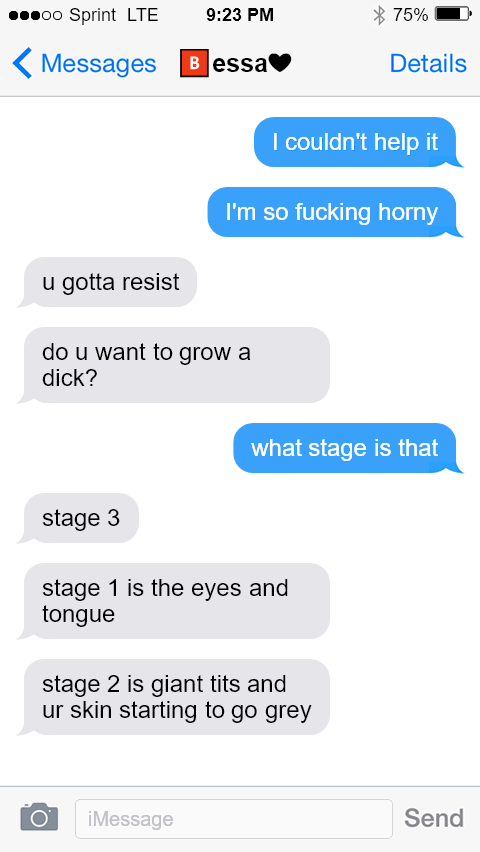Tap the 'what stage is that' bubble
This screenshot has width=480, height=852.
point(348,448)
